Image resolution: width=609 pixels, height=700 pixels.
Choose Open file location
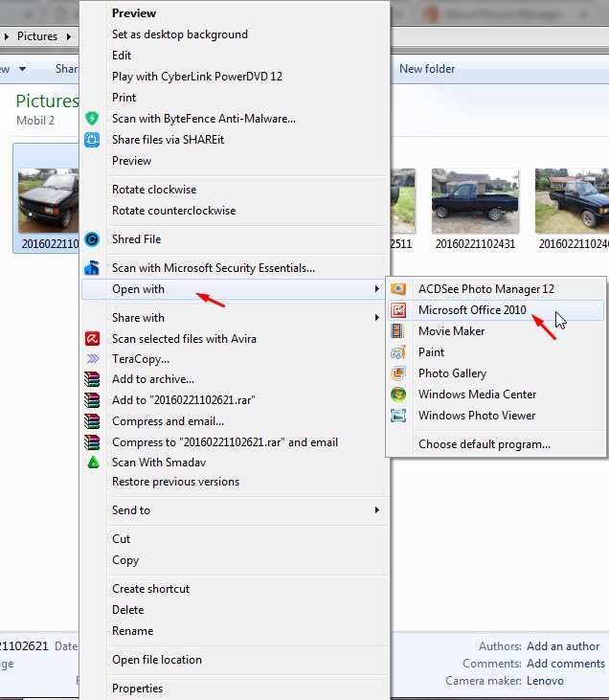157,660
